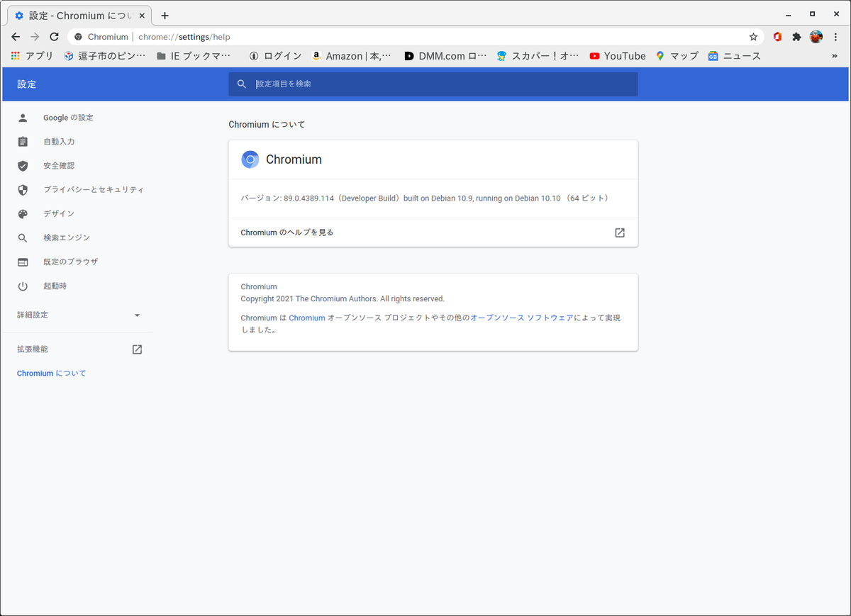Viewport: 851px width, 616px height.
Task: Open the DMM.com bookmark
Action: pyautogui.click(x=445, y=56)
